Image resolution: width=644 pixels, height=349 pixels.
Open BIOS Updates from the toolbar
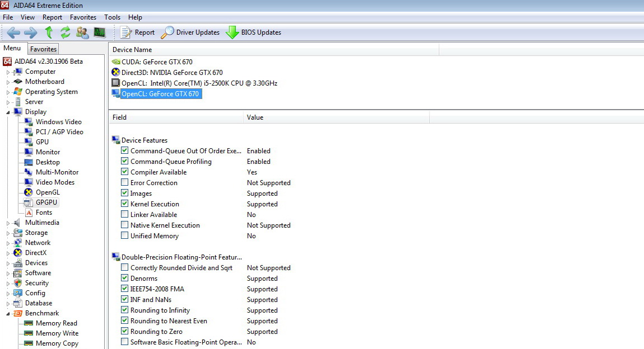[254, 32]
